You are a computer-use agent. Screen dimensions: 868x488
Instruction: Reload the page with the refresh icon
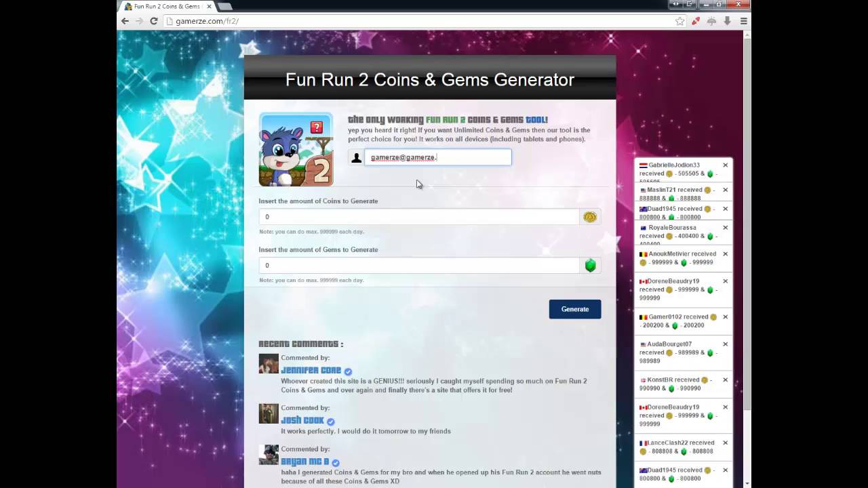pos(154,21)
